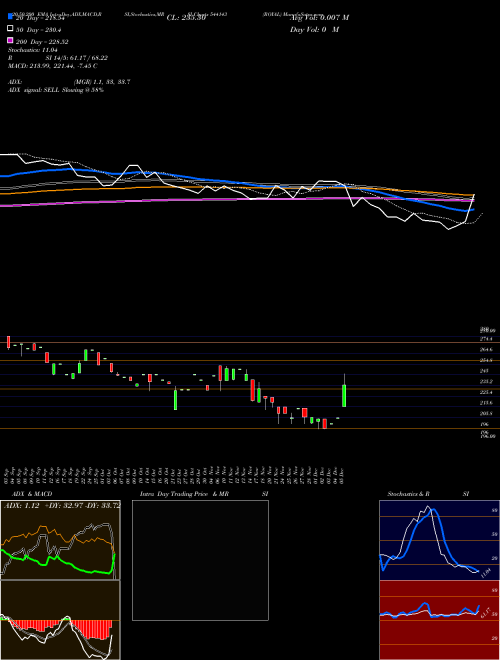Open the ADX line chart panel
This screenshot has width=500, height=660.
coord(60,540)
